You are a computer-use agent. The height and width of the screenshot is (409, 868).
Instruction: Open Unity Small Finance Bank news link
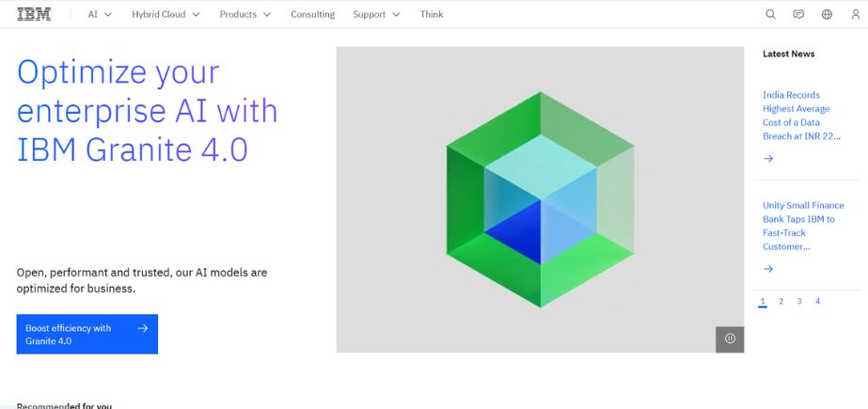802,226
